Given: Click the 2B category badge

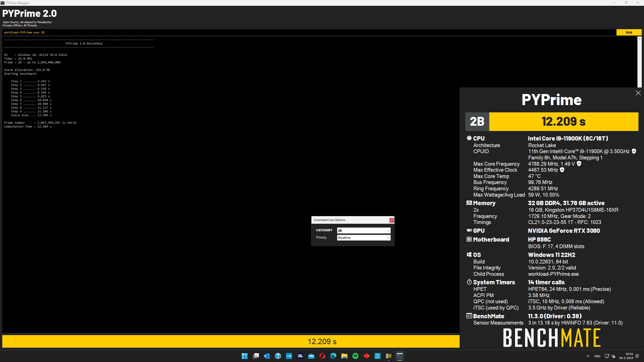Looking at the screenshot, I should (477, 122).
